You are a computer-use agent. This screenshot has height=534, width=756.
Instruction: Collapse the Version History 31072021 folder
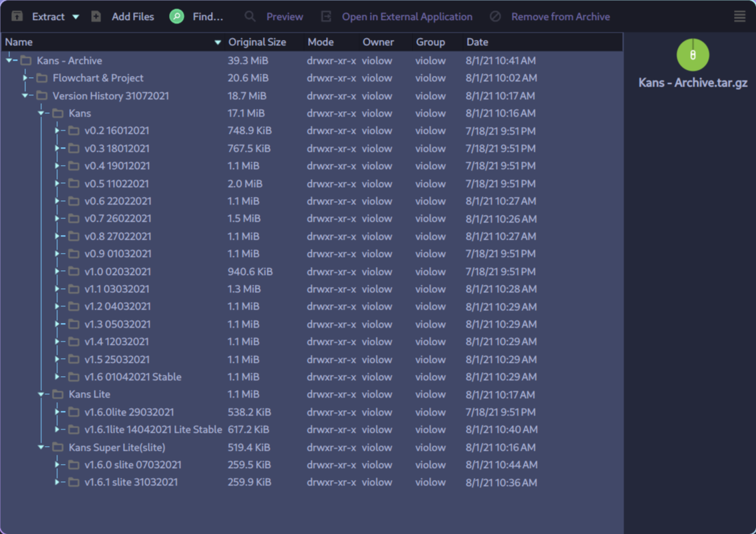(25, 95)
